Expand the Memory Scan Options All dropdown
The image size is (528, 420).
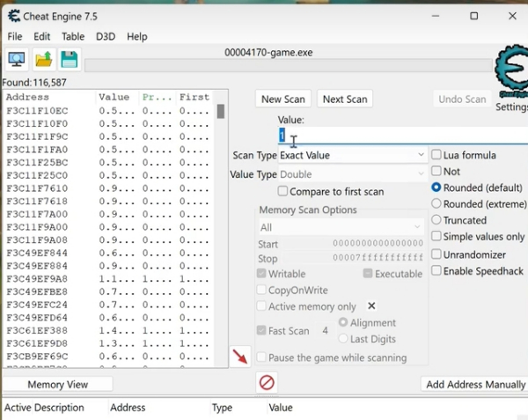tap(340, 227)
